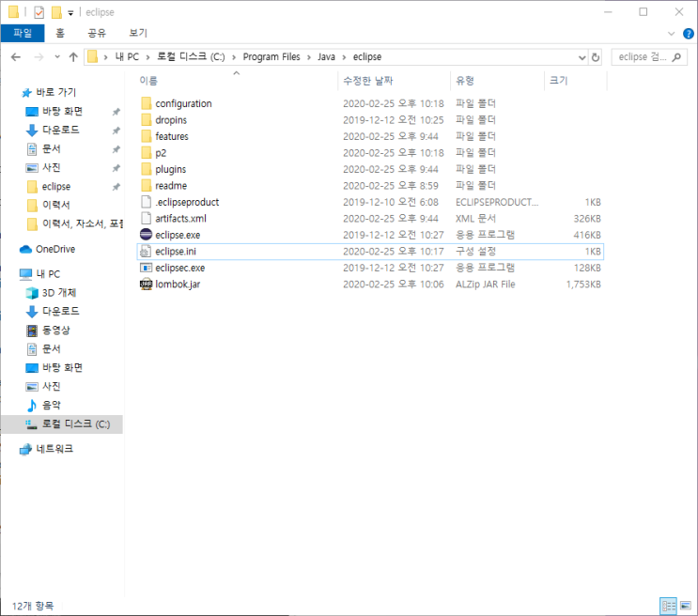Sort by 수정한 날짜 column header
Screen dimensions: 698x616
pyautogui.click(x=368, y=81)
